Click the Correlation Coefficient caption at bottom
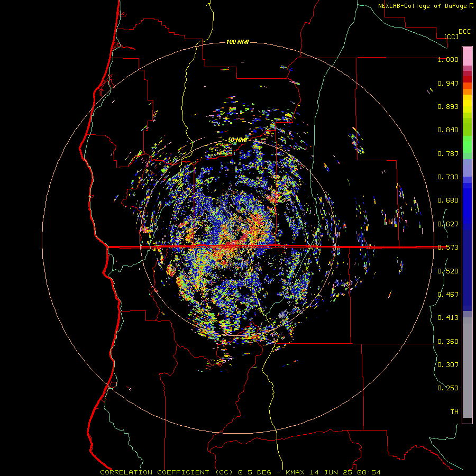The image size is (476, 476). coord(240,472)
